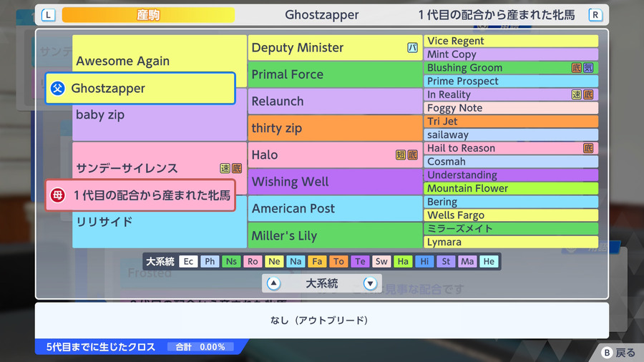
Task: Click the down arrow beside 大系統 selector
Action: 370,283
